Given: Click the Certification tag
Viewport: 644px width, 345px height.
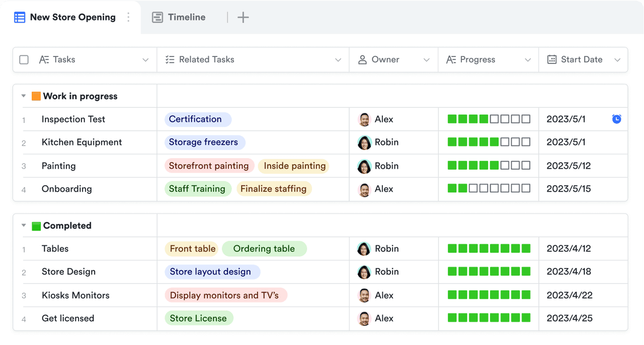Looking at the screenshot, I should 198,119.
